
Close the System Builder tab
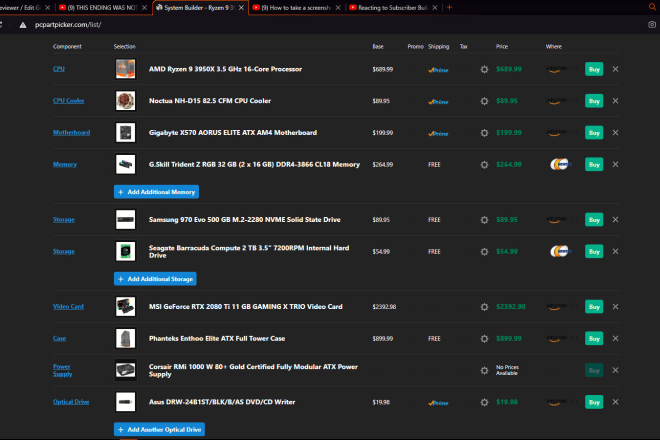(241, 8)
